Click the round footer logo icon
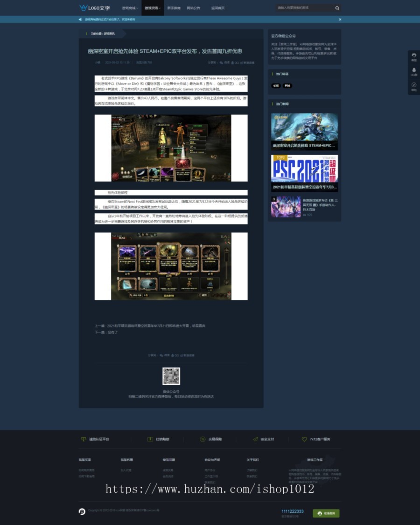The height and width of the screenshot is (525, 420). coord(82,511)
